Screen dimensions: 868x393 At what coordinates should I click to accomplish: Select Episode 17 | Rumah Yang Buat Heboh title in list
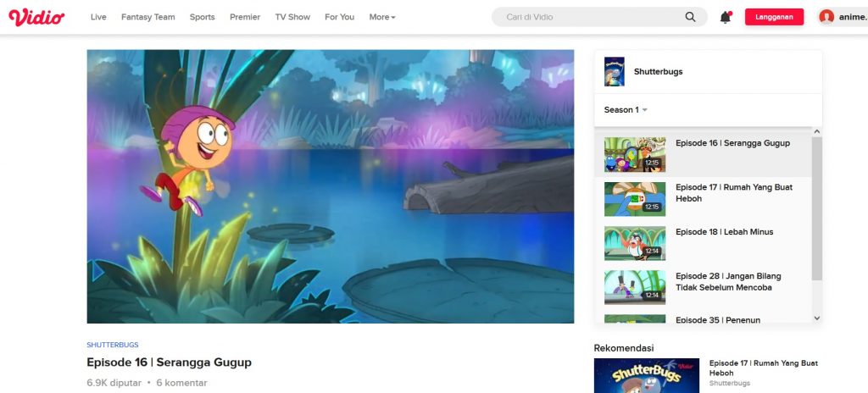[734, 192]
